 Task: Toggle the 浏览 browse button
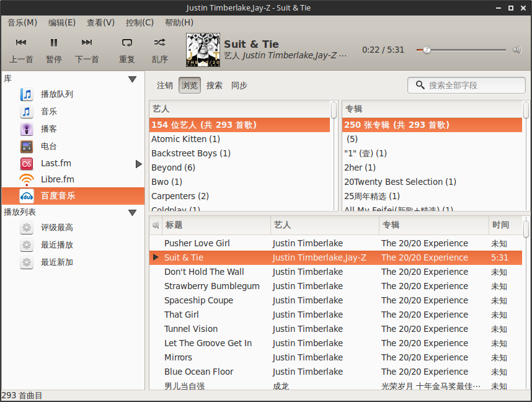tap(190, 85)
